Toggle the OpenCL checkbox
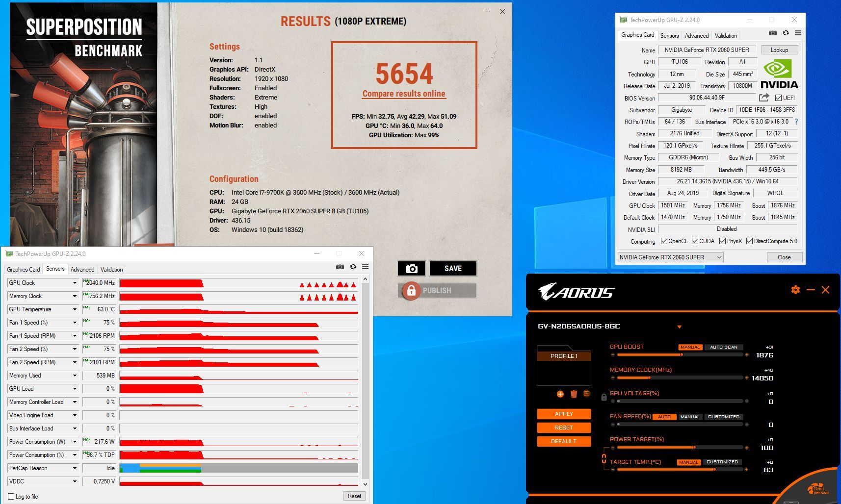841x504 pixels. point(664,241)
